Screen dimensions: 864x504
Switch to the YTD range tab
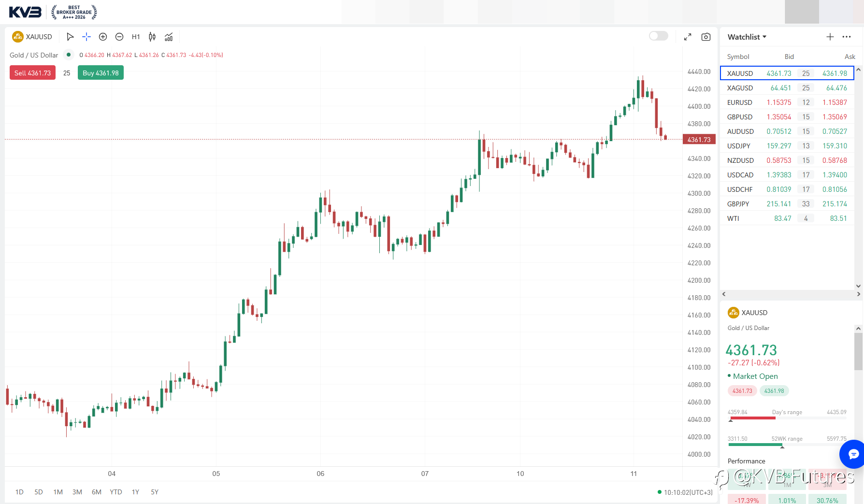pos(116,492)
